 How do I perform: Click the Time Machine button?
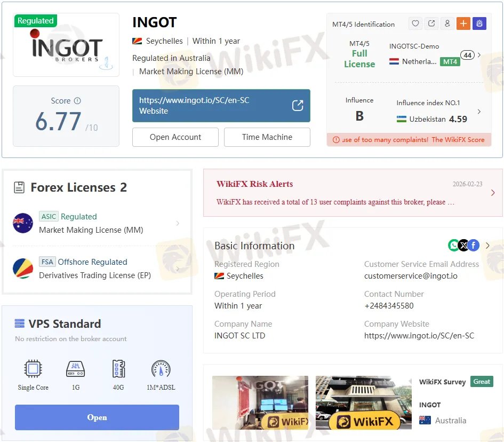click(x=267, y=137)
